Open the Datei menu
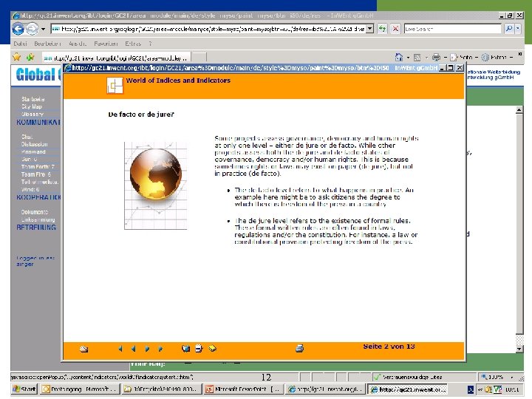Image resolution: width=532 pixels, height=399 pixels. 21,44
